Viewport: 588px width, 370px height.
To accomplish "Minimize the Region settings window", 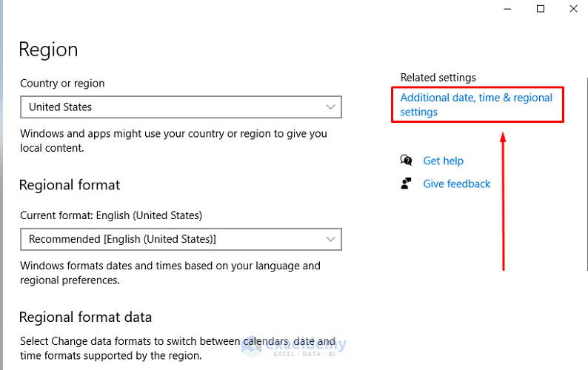I will (x=507, y=9).
